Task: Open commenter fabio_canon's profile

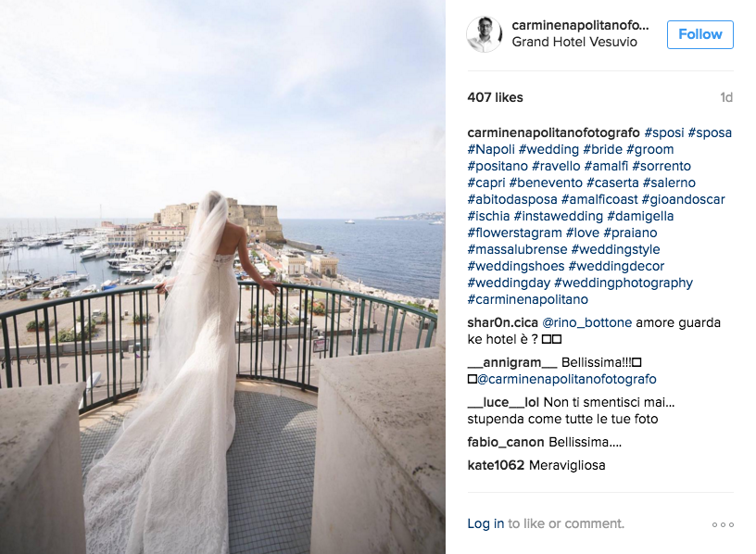Action: pyautogui.click(x=506, y=442)
